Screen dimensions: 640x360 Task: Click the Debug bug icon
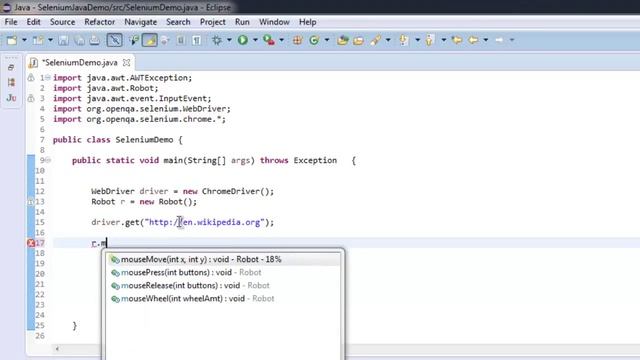click(x=216, y=40)
